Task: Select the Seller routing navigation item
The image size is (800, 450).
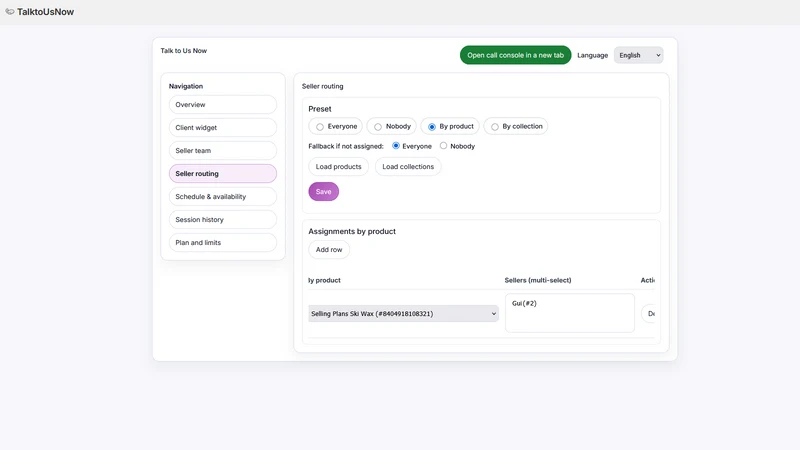Action: point(223,173)
